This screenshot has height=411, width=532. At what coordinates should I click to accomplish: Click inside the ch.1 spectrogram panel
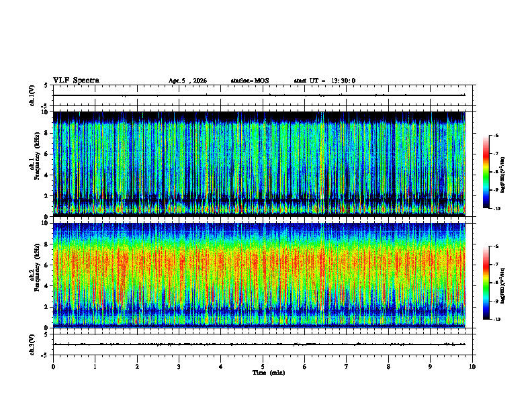pyautogui.click(x=259, y=164)
